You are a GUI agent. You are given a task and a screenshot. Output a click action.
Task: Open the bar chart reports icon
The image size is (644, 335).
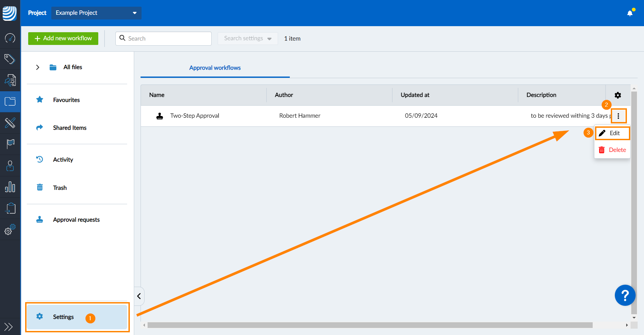click(x=10, y=187)
